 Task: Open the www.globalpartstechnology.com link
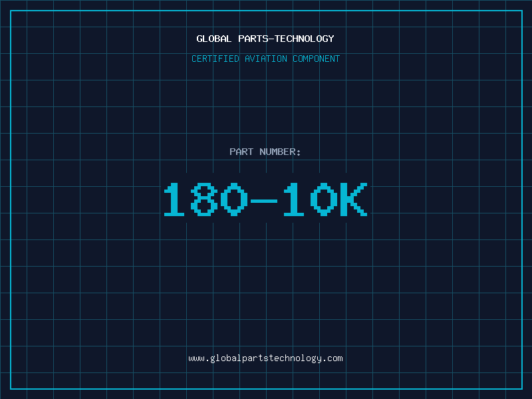pos(265,358)
